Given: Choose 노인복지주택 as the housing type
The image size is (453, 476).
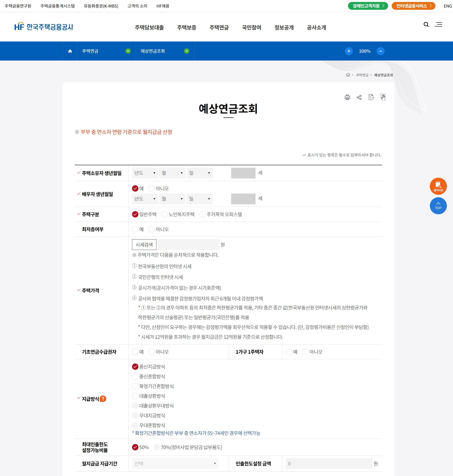Looking at the screenshot, I should pos(165,214).
